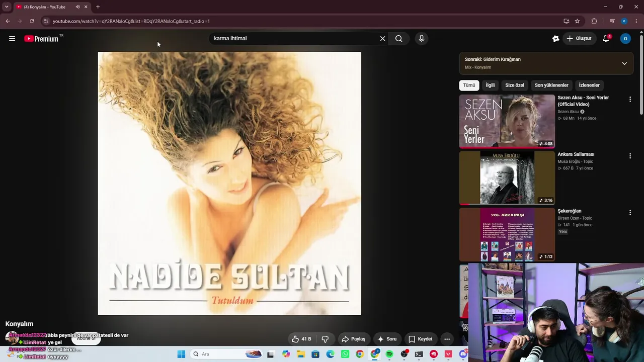Open File Explorer from the taskbar
The image size is (644, 362).
tap(301, 354)
